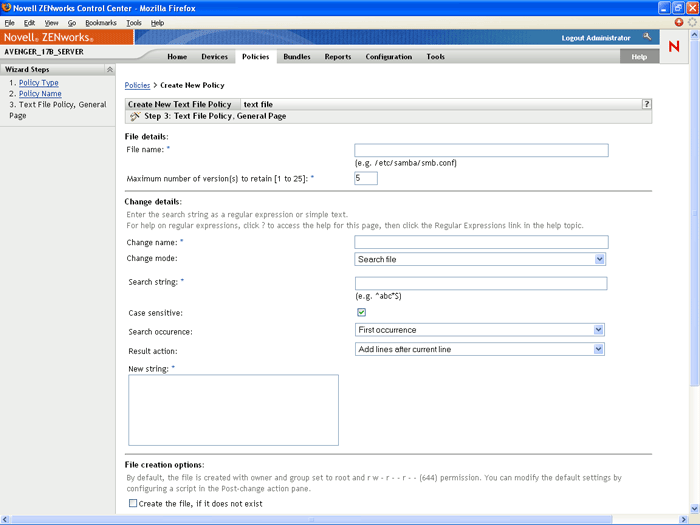This screenshot has width=700, height=525.
Task: Open the ZENworks Tools tab
Action: (x=436, y=57)
